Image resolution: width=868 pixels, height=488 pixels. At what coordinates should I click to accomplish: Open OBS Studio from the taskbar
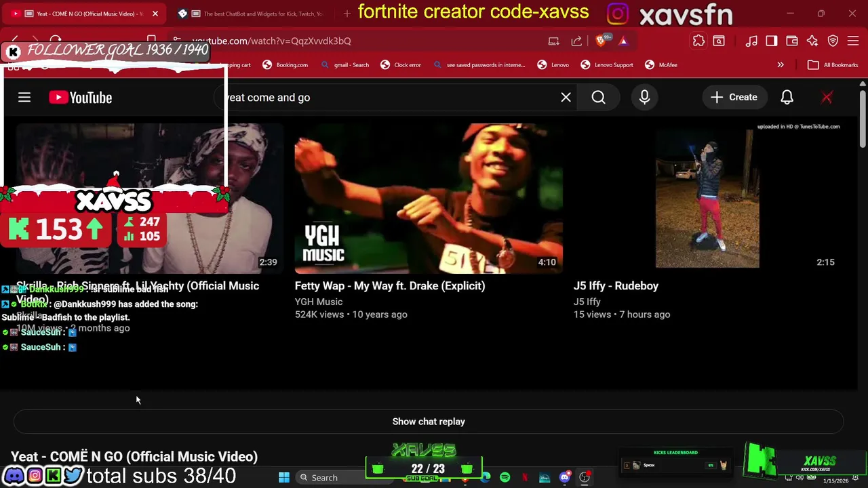coord(585,478)
